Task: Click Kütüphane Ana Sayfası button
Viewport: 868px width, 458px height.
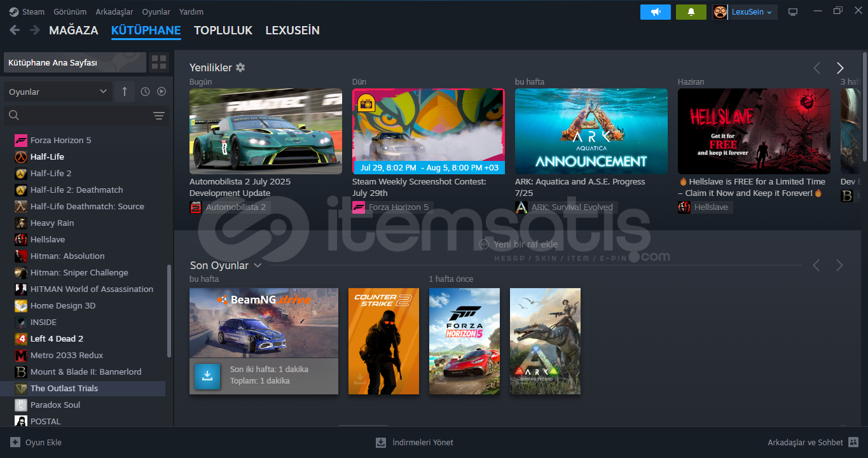Action: coord(75,62)
